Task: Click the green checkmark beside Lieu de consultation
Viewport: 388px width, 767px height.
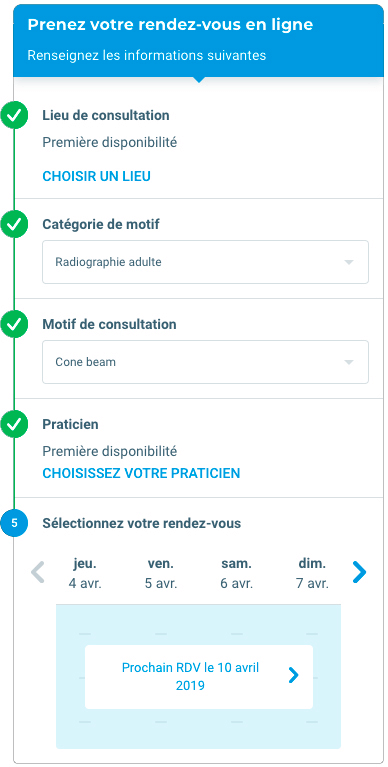Action: (x=14, y=115)
